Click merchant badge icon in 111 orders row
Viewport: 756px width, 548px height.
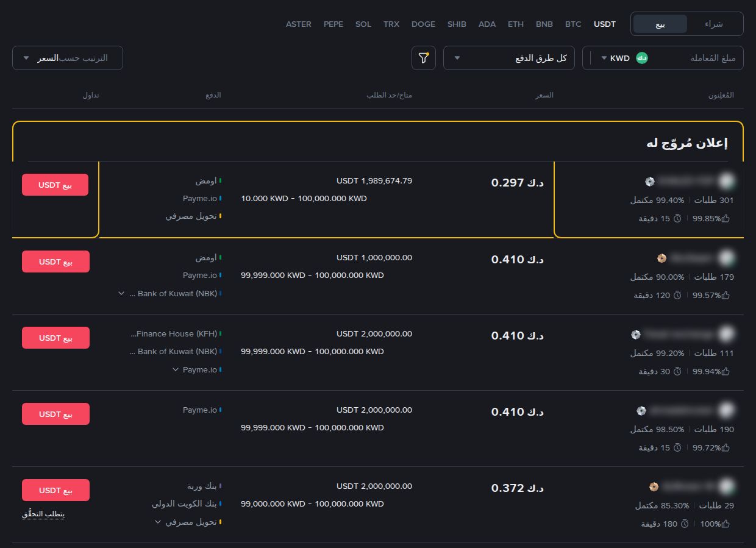636,334
